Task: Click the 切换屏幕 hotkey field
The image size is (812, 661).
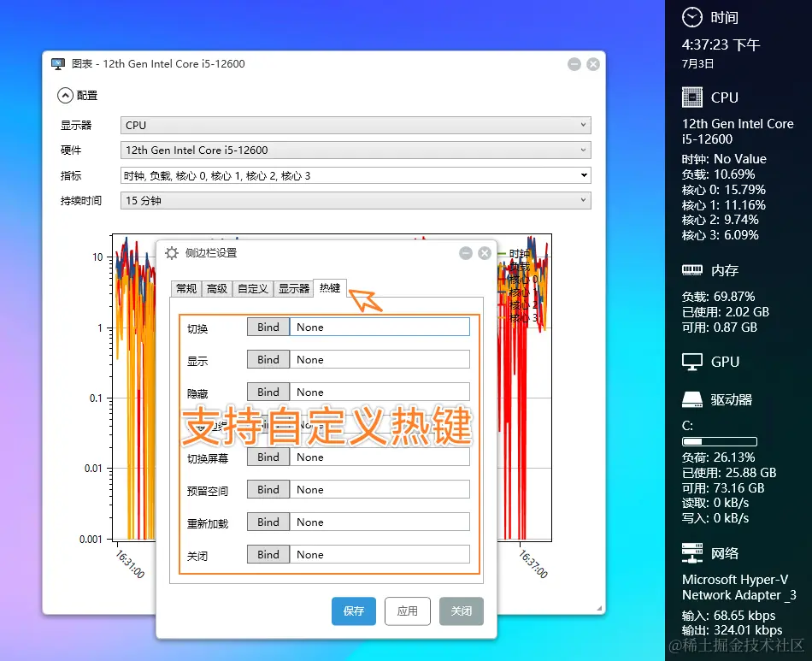Action: tap(380, 457)
